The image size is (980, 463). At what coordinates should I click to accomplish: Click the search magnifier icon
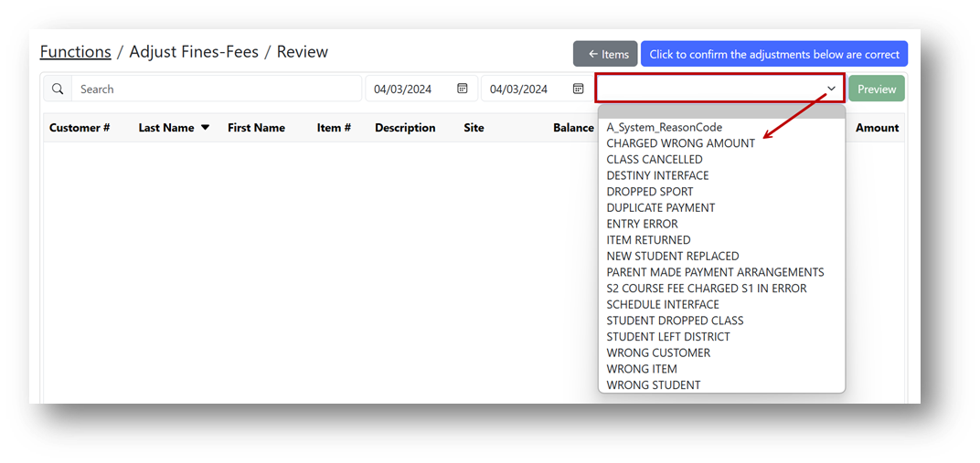[x=58, y=89]
